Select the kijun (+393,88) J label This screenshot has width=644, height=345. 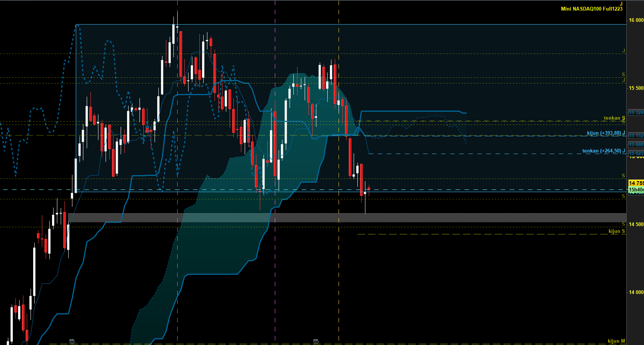606,133
